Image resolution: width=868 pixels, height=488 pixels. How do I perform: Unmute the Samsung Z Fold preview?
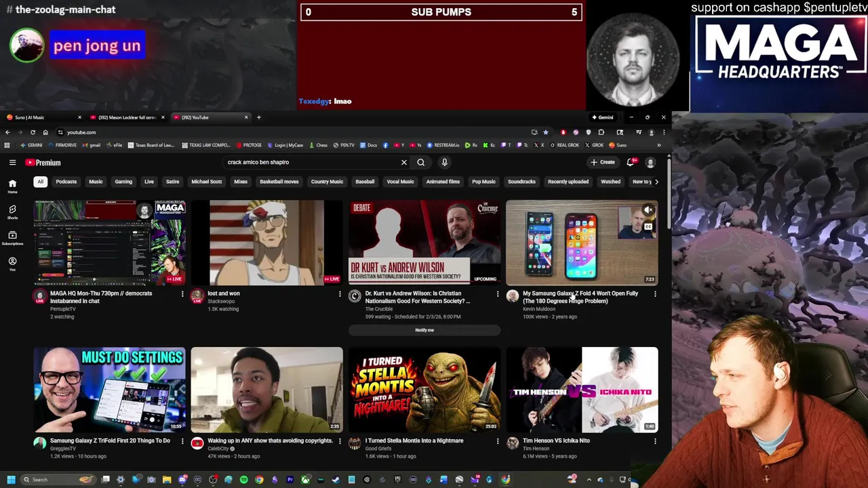click(648, 210)
